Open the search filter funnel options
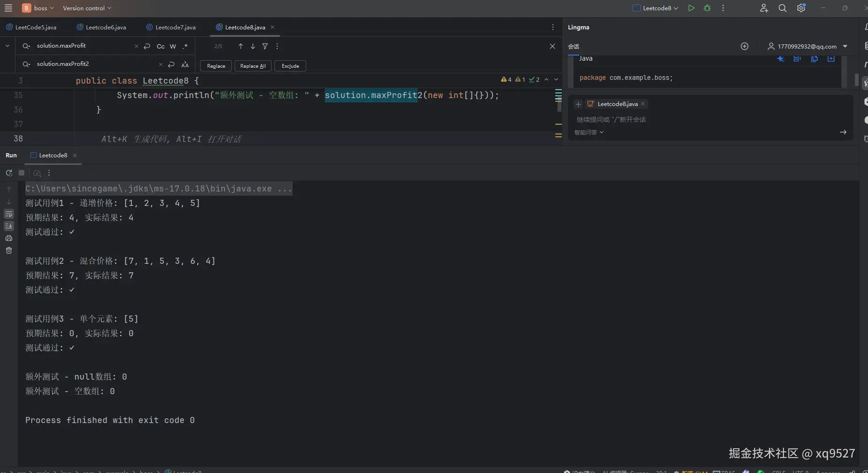 coord(265,46)
